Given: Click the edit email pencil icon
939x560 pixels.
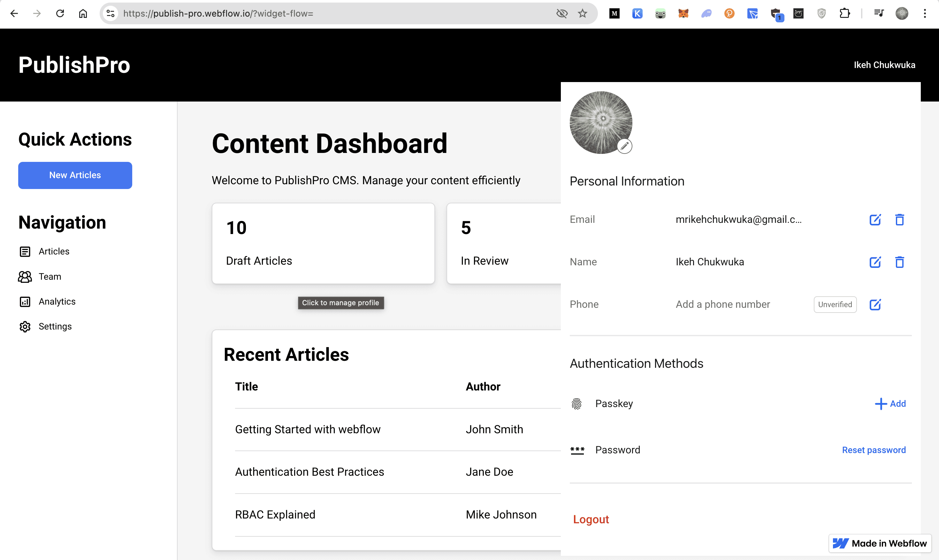Looking at the screenshot, I should point(875,220).
